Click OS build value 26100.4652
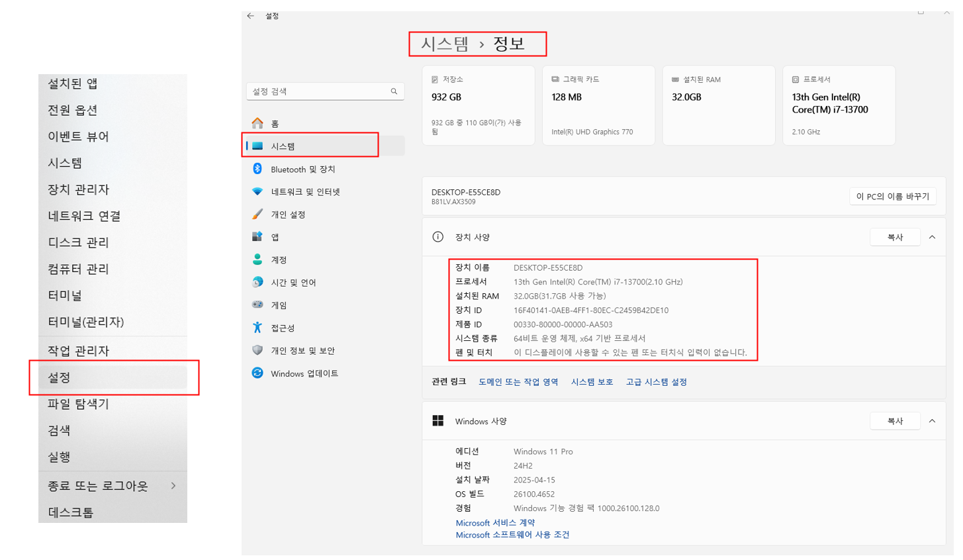This screenshot has height=560, width=963. click(534, 494)
